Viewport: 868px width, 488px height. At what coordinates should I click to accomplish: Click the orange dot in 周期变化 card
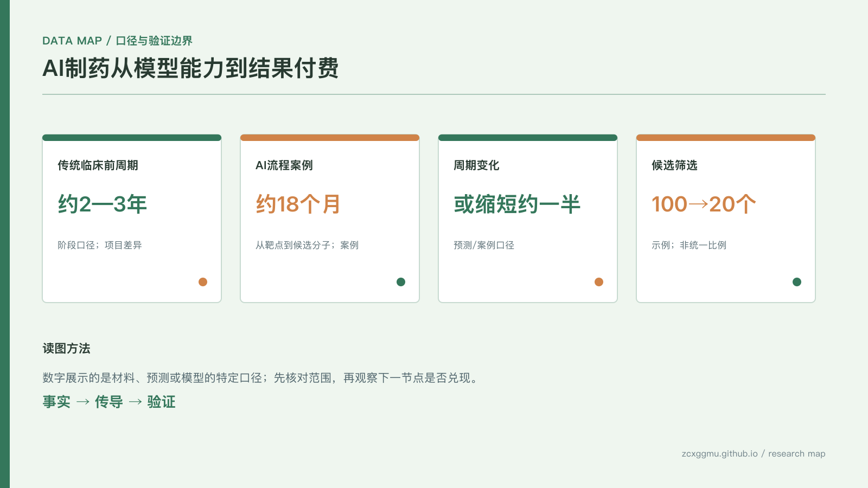[599, 282]
